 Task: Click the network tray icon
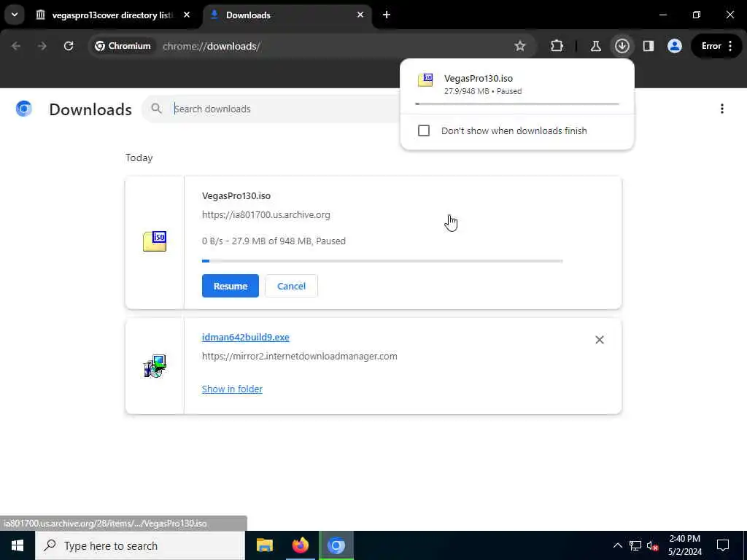[635, 545]
